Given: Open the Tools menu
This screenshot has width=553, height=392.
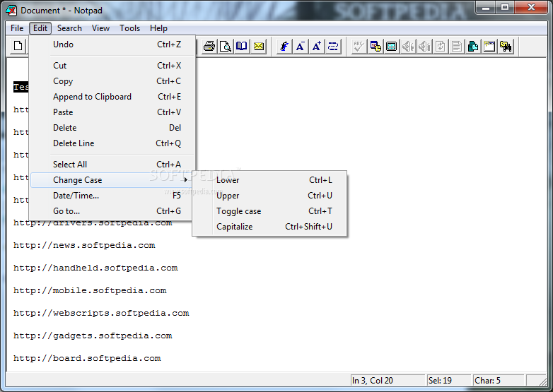Looking at the screenshot, I should click(130, 28).
